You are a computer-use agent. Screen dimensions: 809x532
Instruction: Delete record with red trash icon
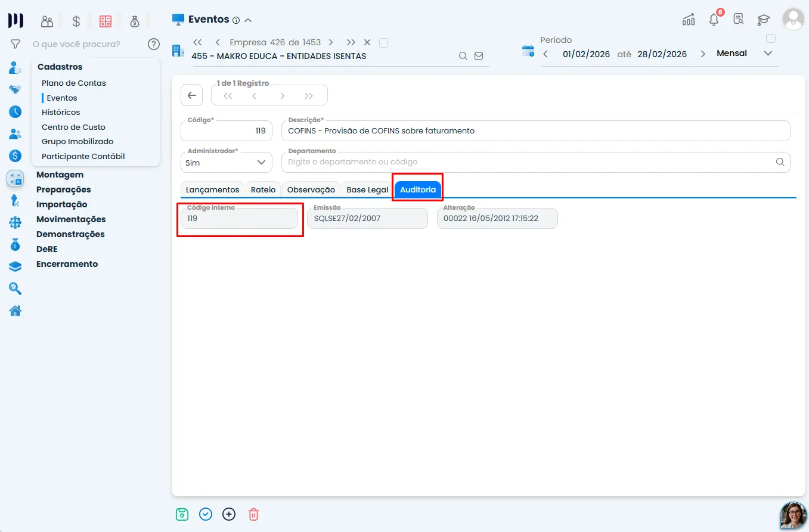point(253,514)
